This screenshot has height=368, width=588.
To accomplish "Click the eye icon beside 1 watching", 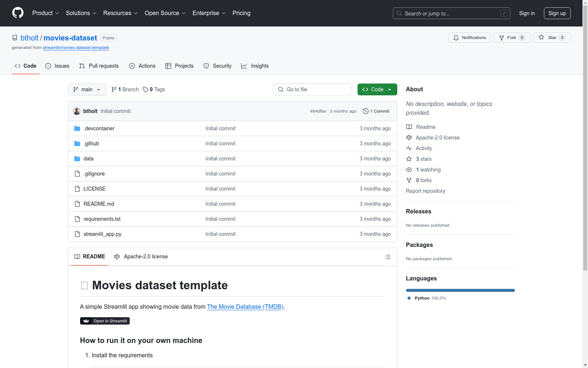I will tap(409, 170).
